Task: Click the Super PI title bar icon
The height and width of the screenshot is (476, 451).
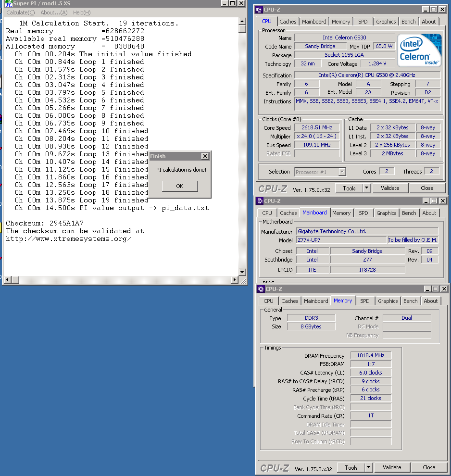Action: (x=8, y=3)
